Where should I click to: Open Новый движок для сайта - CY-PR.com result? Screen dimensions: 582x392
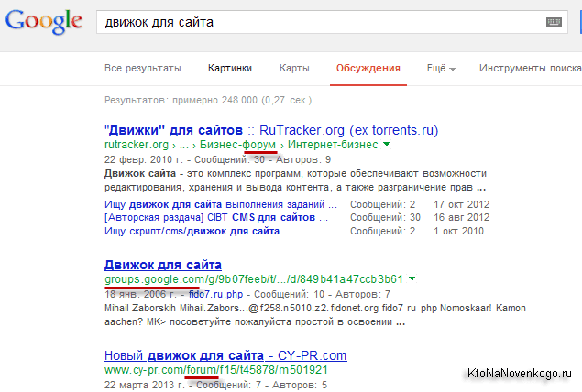225,355
